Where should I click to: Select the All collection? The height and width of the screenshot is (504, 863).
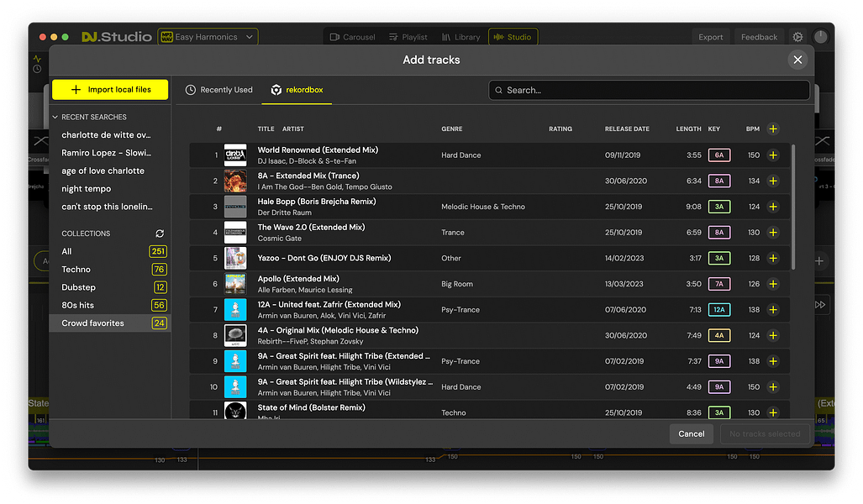click(110, 251)
